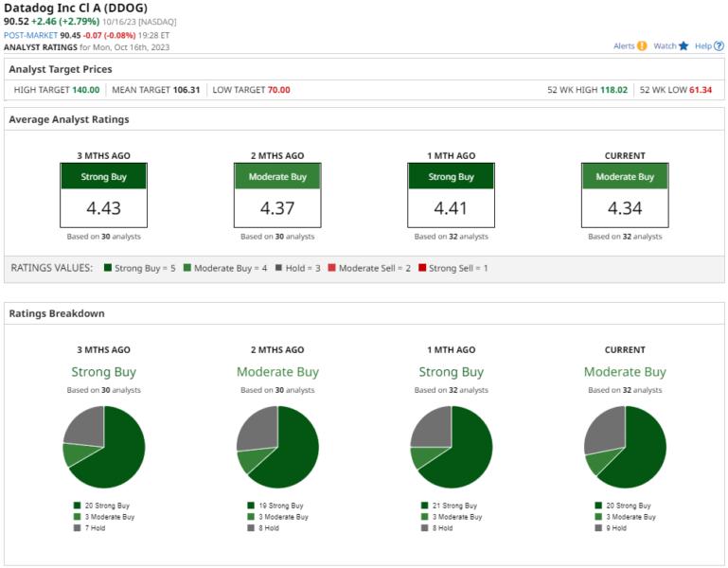Click the Alerts exclamation icon

pos(642,46)
